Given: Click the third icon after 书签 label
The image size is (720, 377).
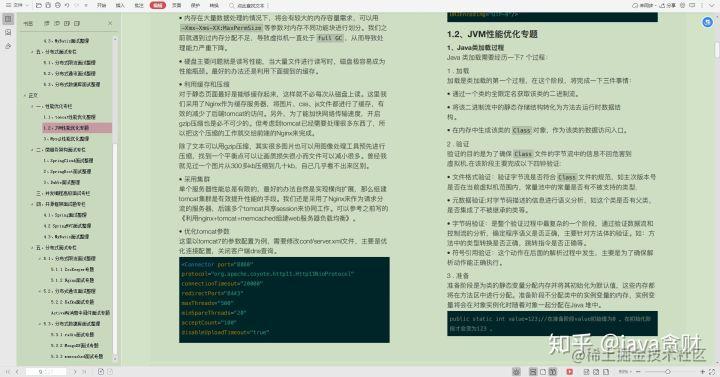Looking at the screenshot, I should 67,23.
